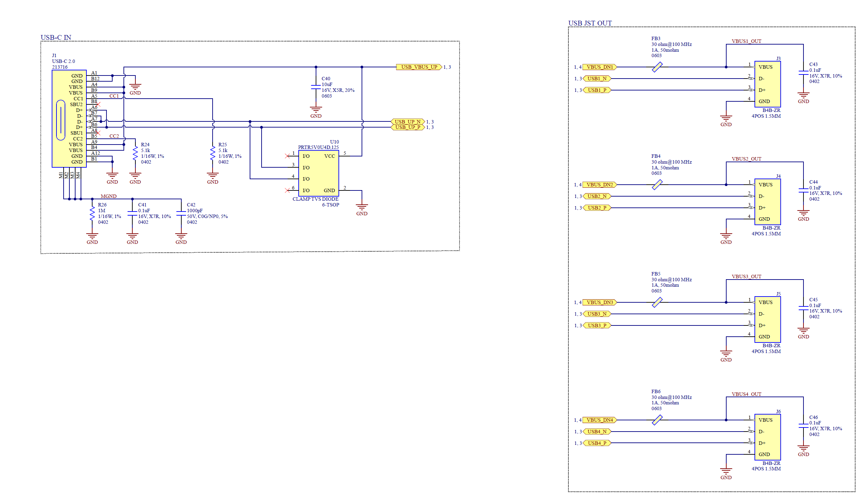
Task: Select the C40 10uF capacitor symbol
Action: 316,87
